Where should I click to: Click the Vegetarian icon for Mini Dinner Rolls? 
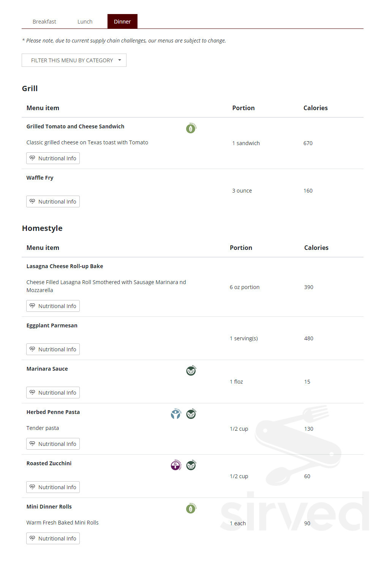191,509
